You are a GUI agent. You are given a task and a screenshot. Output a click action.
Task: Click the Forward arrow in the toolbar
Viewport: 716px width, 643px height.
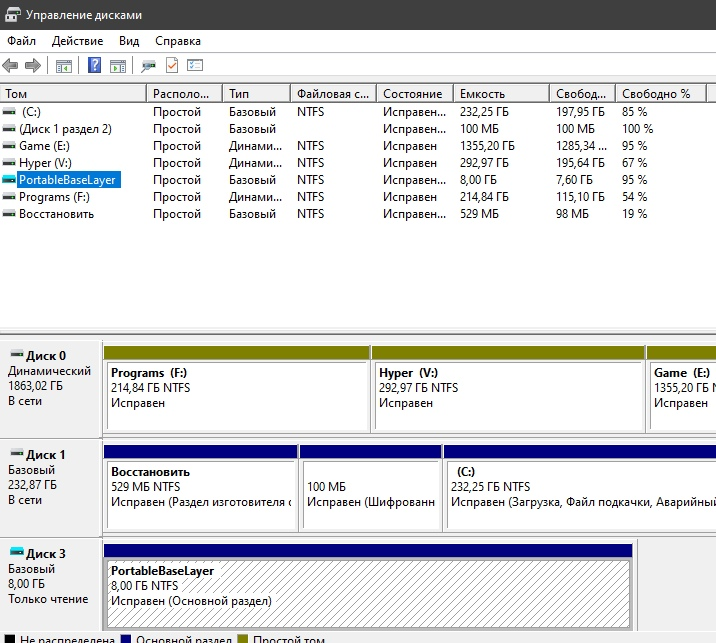point(32,65)
